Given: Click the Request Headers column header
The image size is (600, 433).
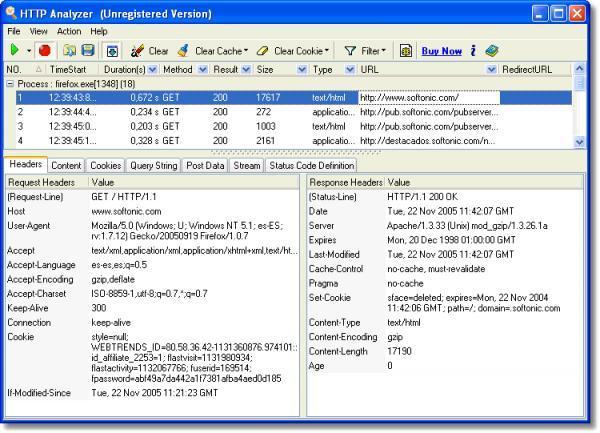Looking at the screenshot, I should coord(47,182).
